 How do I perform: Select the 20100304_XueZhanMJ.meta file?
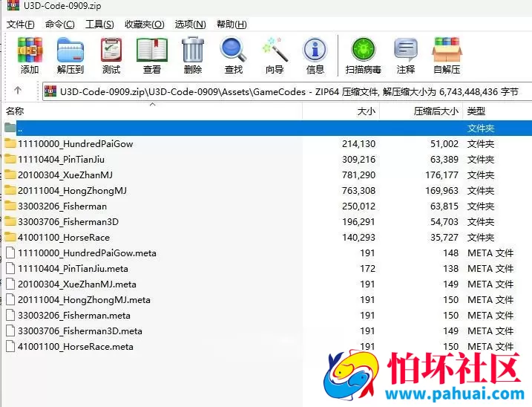click(77, 284)
